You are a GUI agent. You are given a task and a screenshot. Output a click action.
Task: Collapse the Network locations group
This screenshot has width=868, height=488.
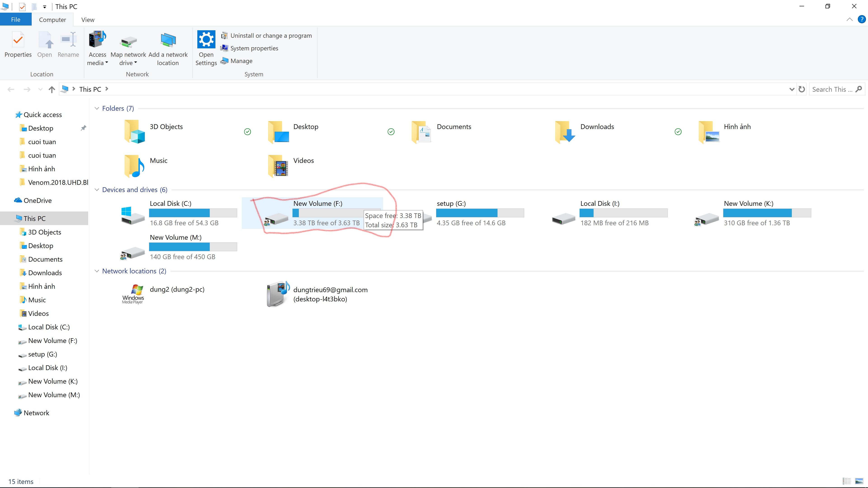(97, 271)
